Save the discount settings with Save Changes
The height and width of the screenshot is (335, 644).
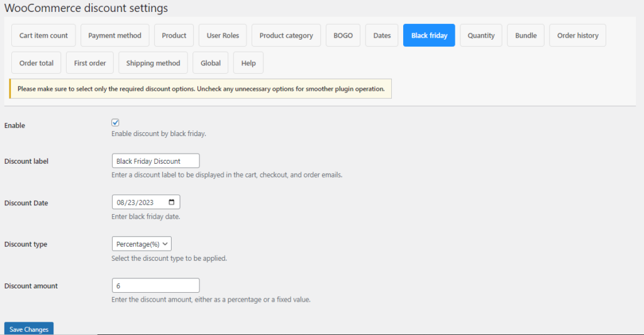click(29, 329)
